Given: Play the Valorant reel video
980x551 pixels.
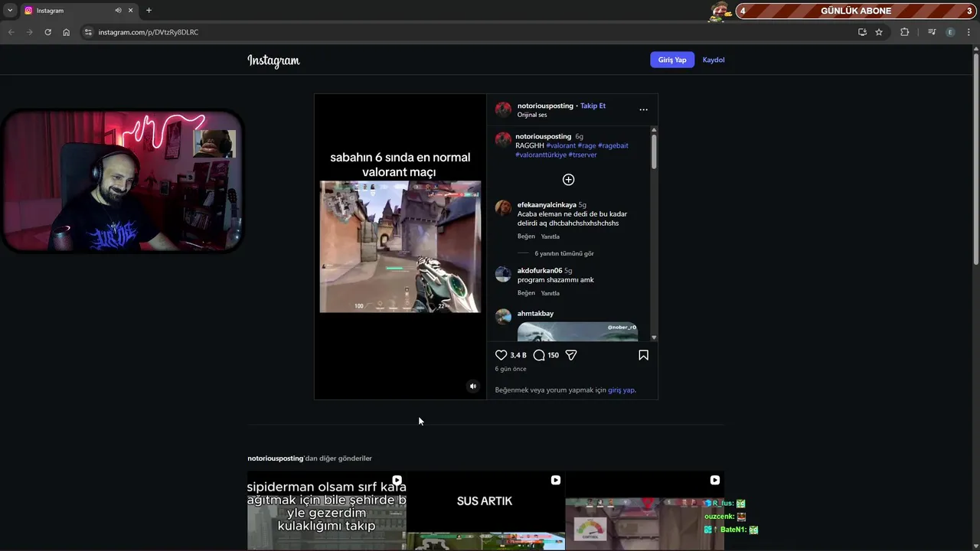Looking at the screenshot, I should (400, 246).
